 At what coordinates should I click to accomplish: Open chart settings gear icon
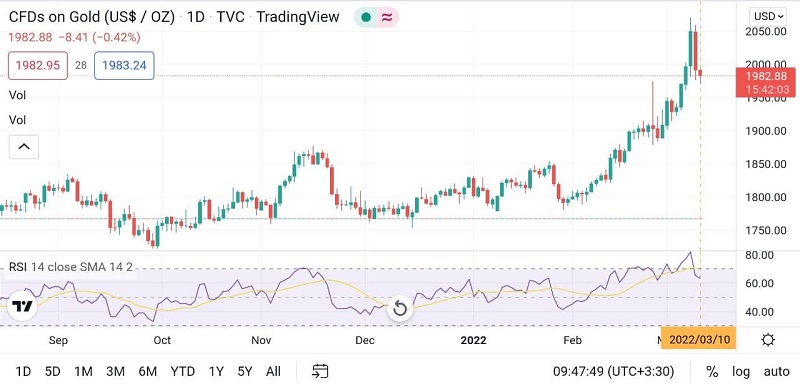[x=768, y=340]
